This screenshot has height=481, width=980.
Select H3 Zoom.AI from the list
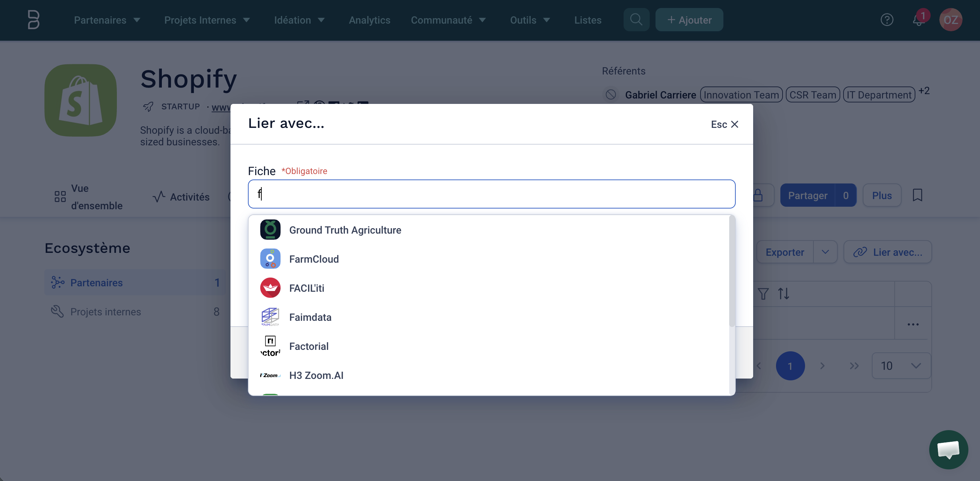489,375
